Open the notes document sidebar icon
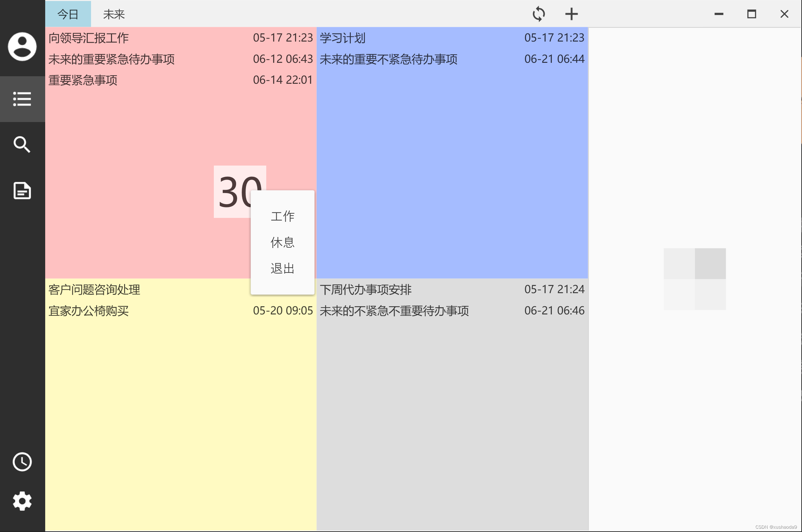Screen dimensions: 802x532 click(22, 190)
